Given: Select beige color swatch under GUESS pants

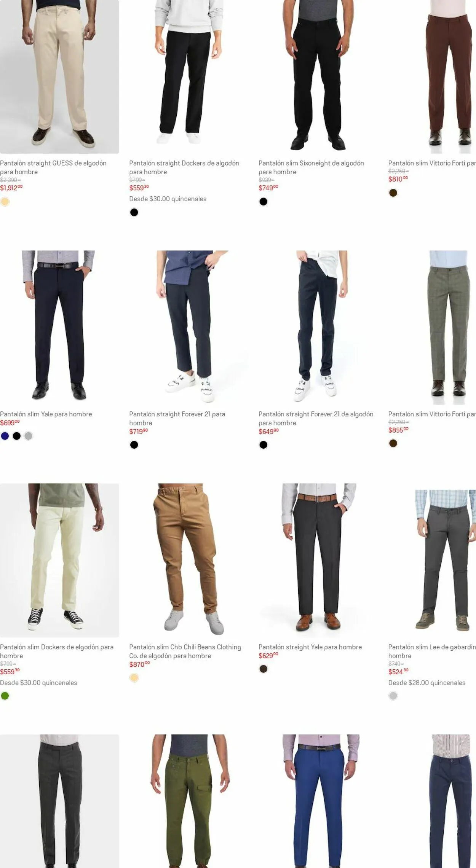Looking at the screenshot, I should pos(5,202).
